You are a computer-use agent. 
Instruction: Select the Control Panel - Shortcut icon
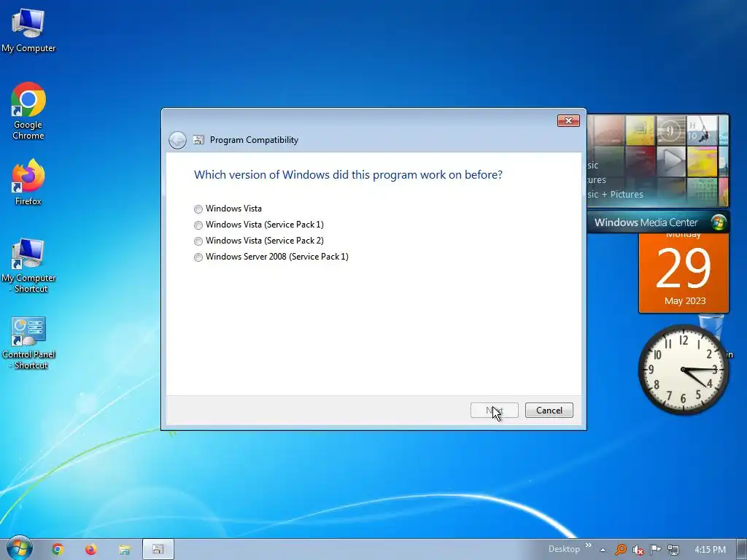click(x=28, y=343)
